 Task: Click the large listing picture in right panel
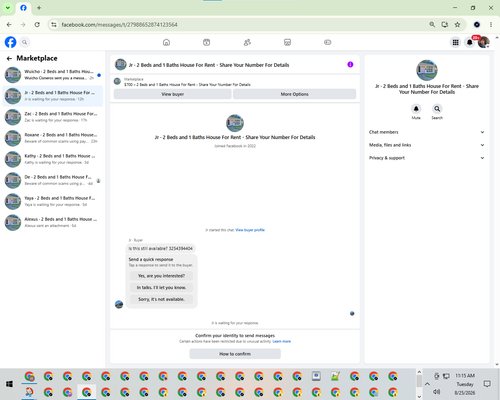coord(427,70)
